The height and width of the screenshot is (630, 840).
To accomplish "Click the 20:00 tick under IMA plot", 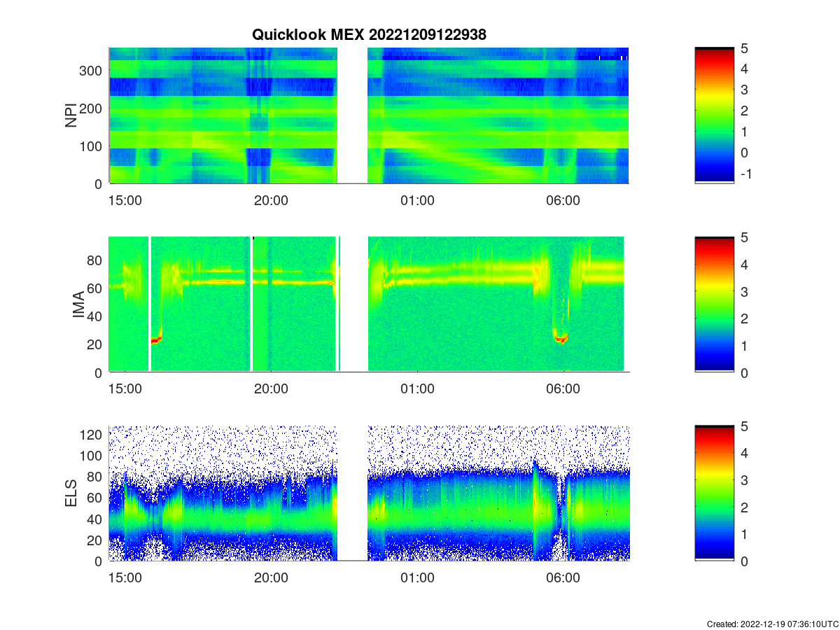I will pyautogui.click(x=271, y=389).
